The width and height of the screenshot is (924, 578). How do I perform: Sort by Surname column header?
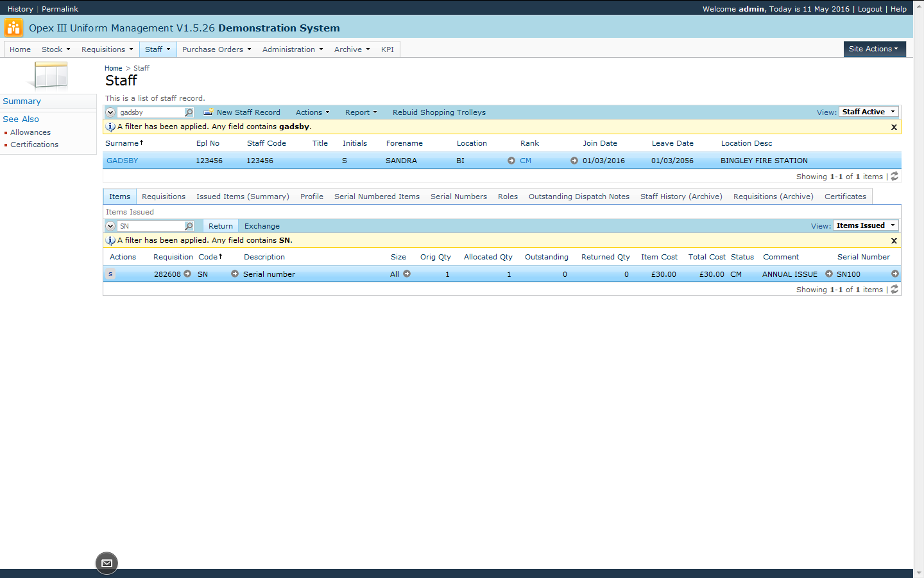click(124, 143)
